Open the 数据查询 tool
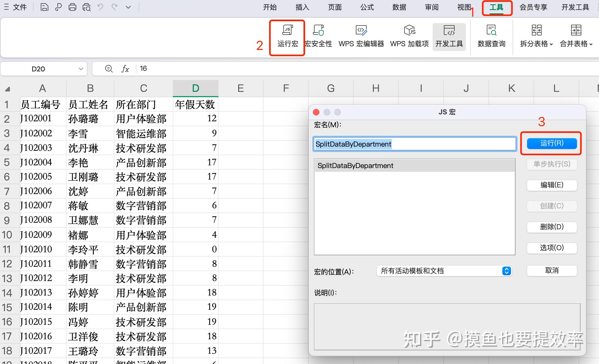 [491, 36]
